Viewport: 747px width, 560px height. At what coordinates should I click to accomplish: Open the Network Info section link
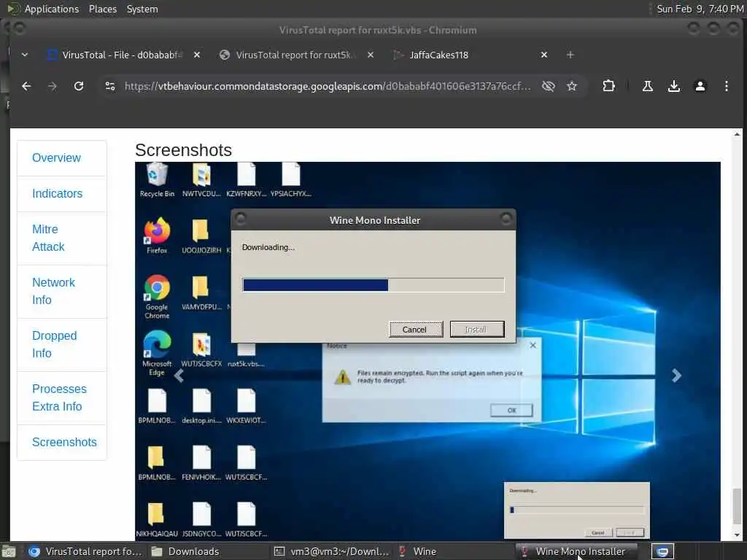(53, 291)
